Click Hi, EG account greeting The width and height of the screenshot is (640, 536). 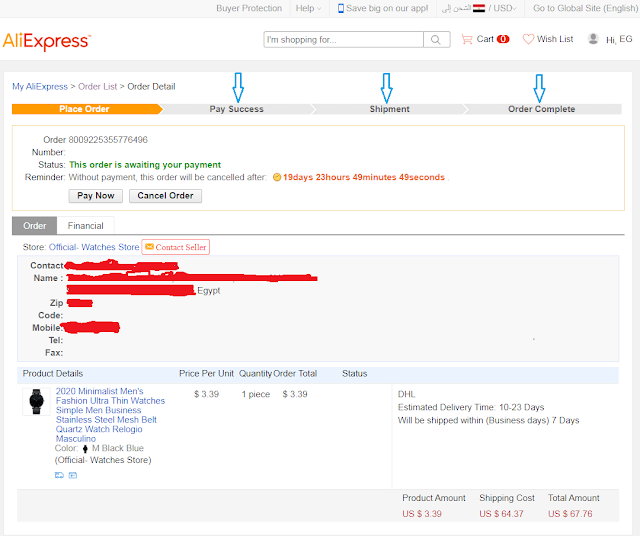click(619, 39)
